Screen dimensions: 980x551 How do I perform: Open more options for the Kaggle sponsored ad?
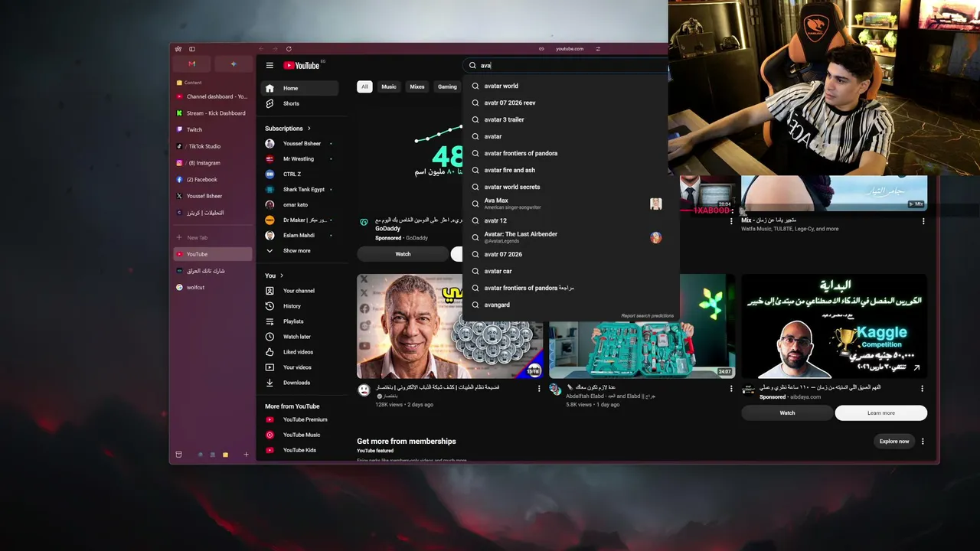pos(922,389)
